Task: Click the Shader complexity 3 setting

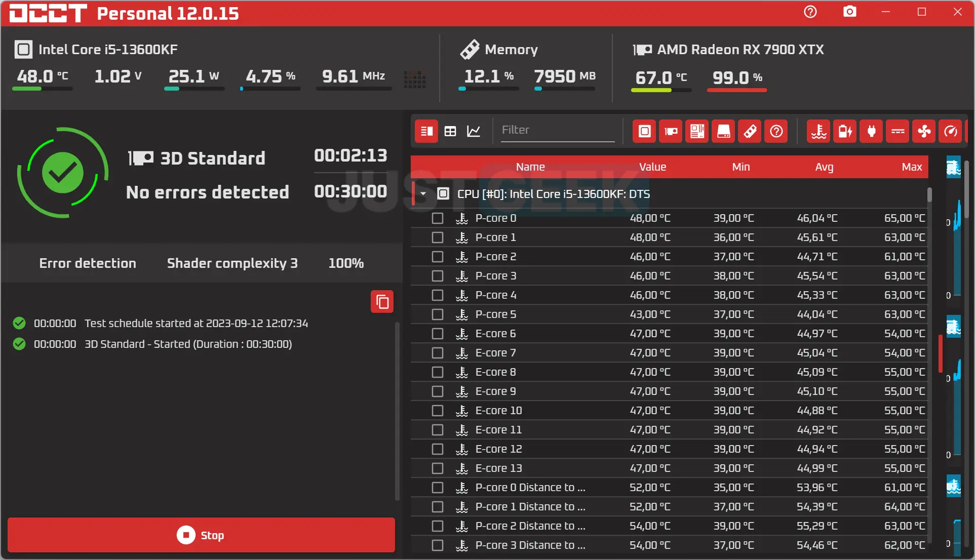Action: (x=232, y=263)
